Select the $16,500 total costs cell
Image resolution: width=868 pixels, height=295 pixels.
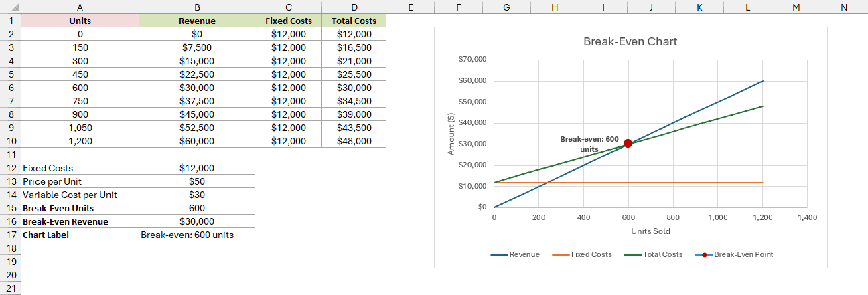pyautogui.click(x=354, y=47)
